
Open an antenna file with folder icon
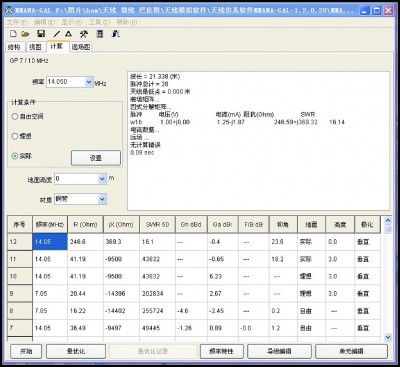coord(25,34)
